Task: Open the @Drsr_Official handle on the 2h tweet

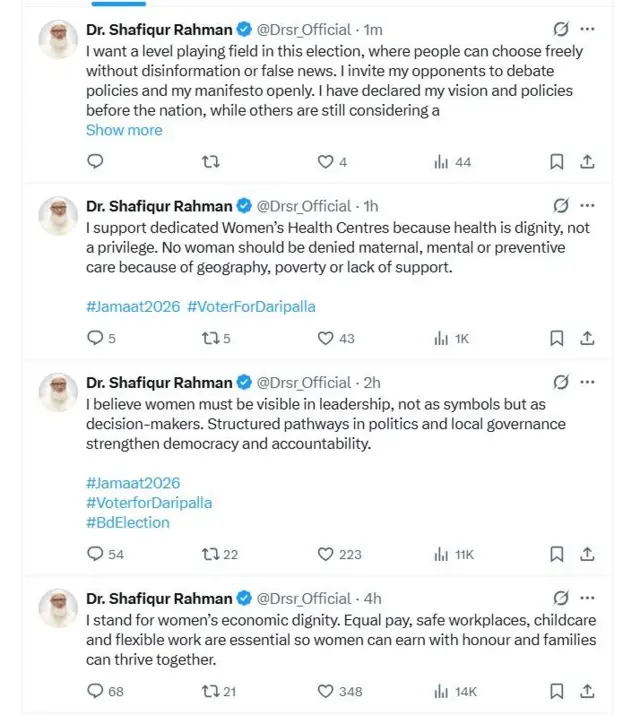Action: tap(304, 383)
